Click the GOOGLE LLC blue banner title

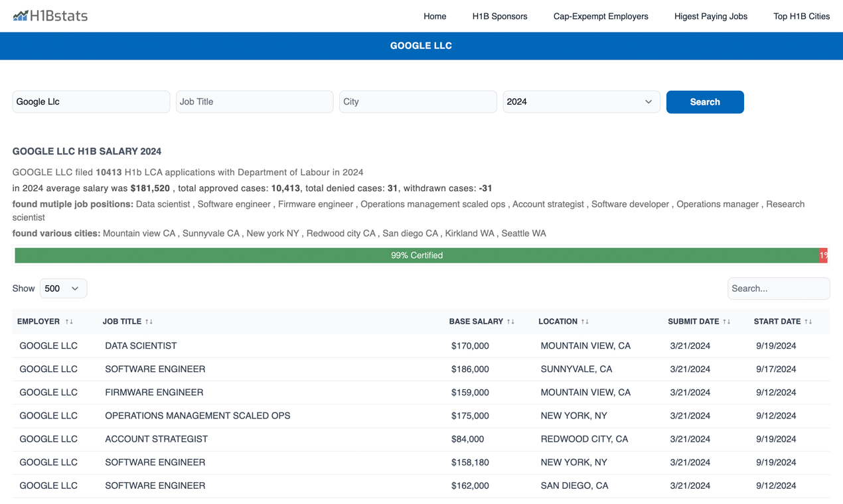click(x=421, y=46)
